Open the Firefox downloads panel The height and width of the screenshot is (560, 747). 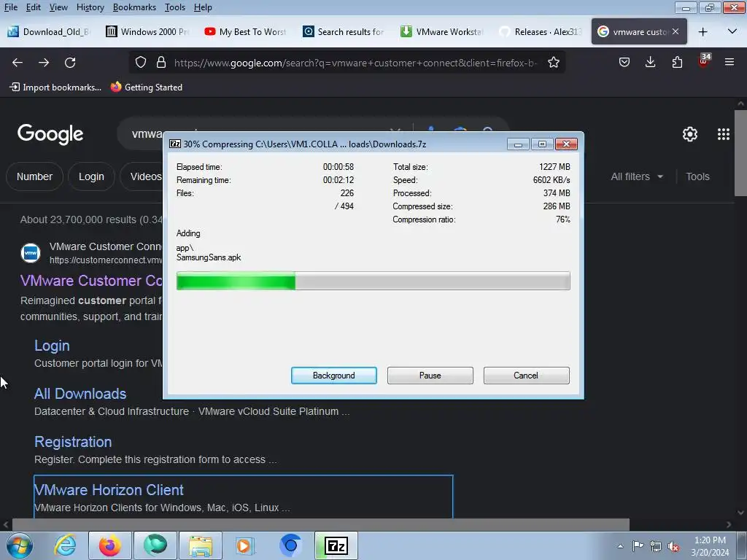point(650,63)
